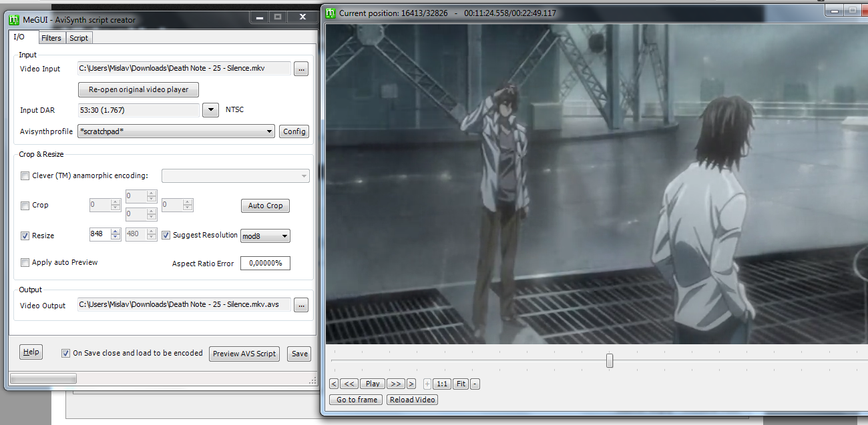Enable Clever (TM) anamorphic encoding

25,176
